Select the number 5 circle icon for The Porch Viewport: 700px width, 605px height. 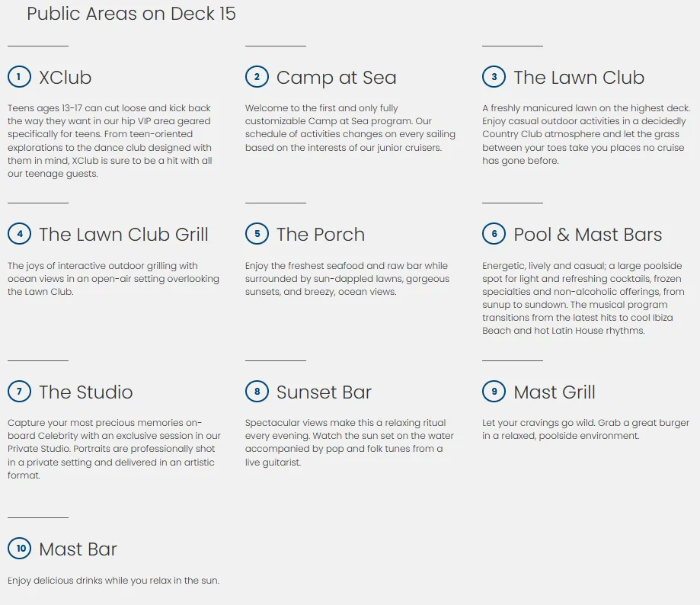pyautogui.click(x=257, y=233)
